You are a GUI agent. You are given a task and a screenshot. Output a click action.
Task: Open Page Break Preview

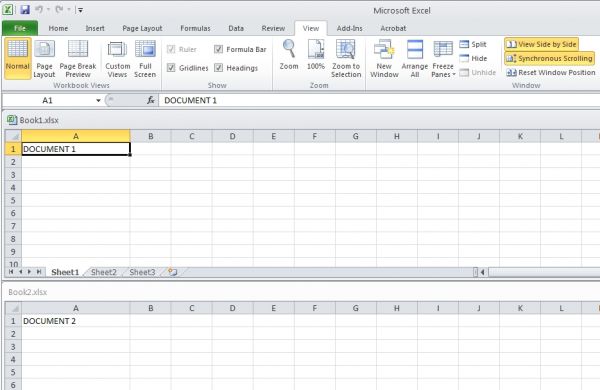78,58
